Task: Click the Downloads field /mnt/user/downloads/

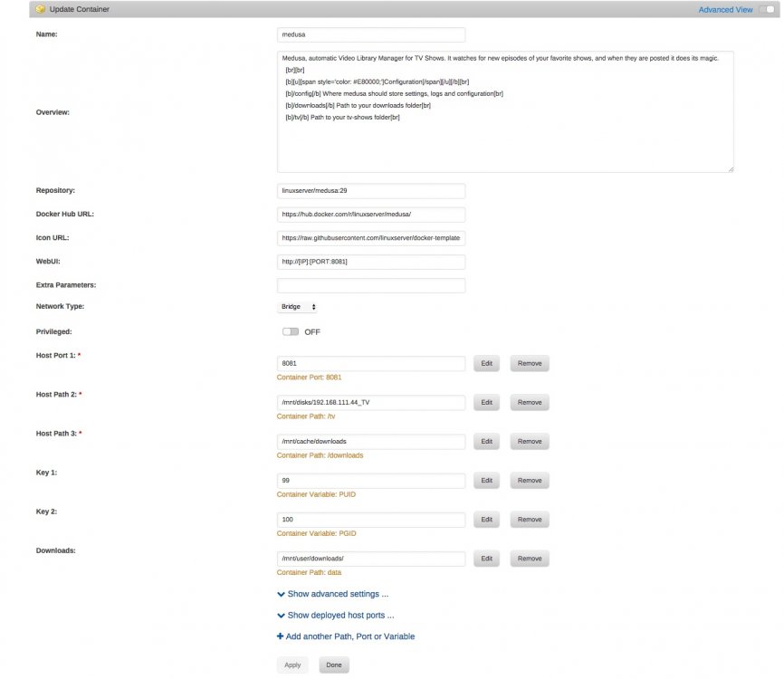Action: pos(371,559)
